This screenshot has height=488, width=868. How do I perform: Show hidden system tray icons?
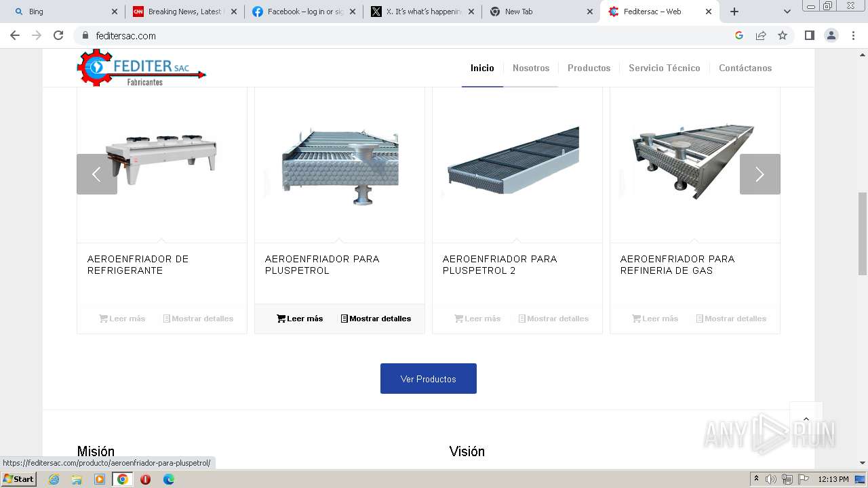coord(756,479)
